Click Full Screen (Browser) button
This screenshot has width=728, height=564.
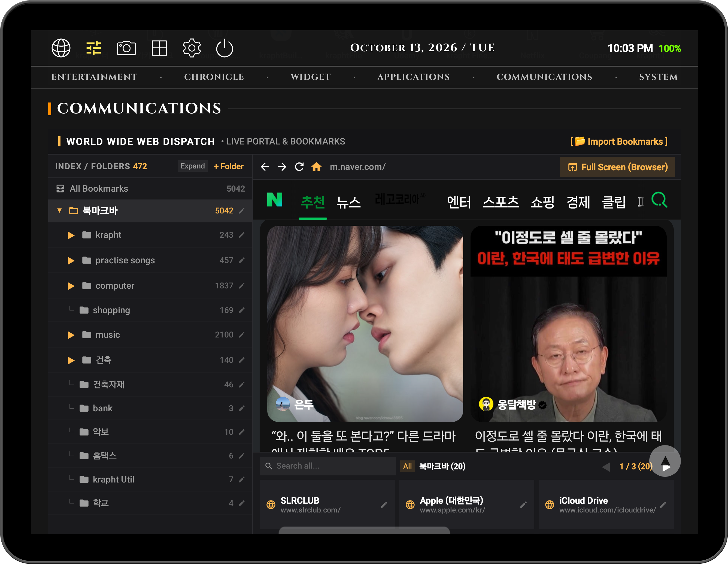(x=617, y=167)
